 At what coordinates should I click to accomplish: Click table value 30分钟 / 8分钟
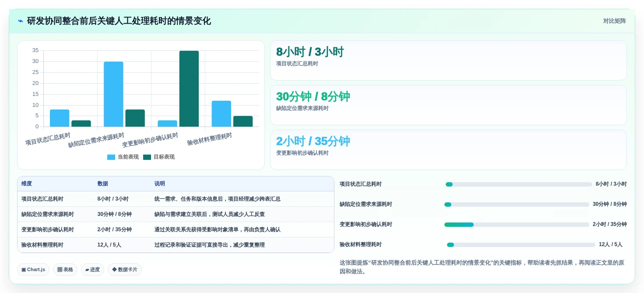(x=115, y=215)
